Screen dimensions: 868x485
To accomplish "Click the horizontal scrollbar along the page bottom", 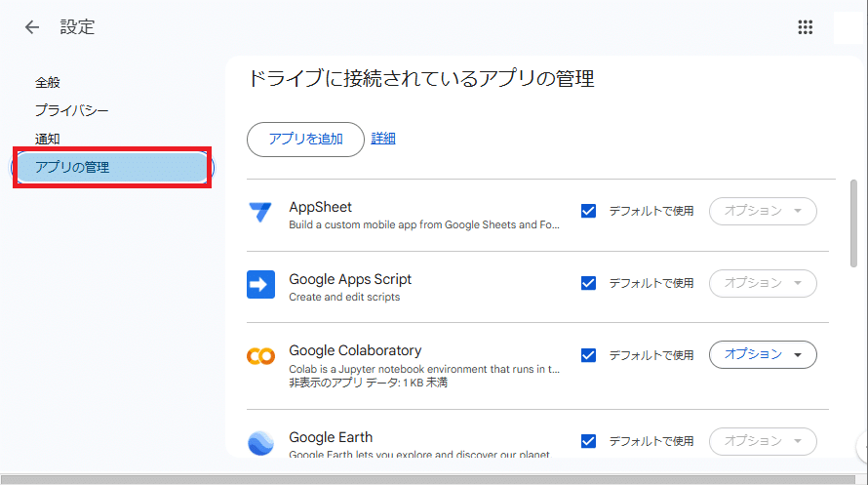I will tap(428, 479).
